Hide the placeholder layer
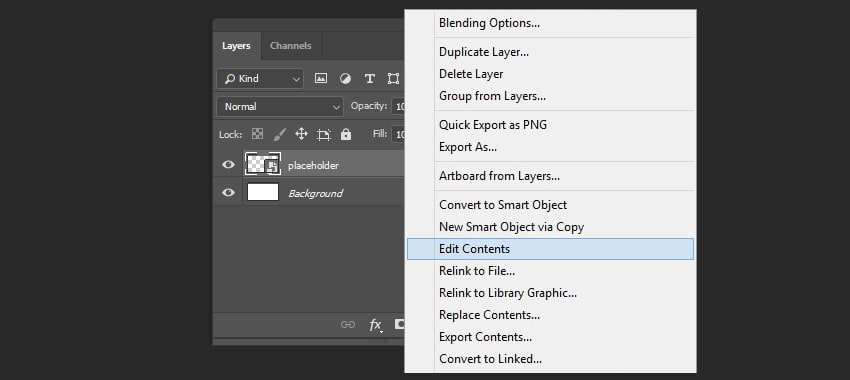Screen dimensions: 850x380 pos(228,165)
